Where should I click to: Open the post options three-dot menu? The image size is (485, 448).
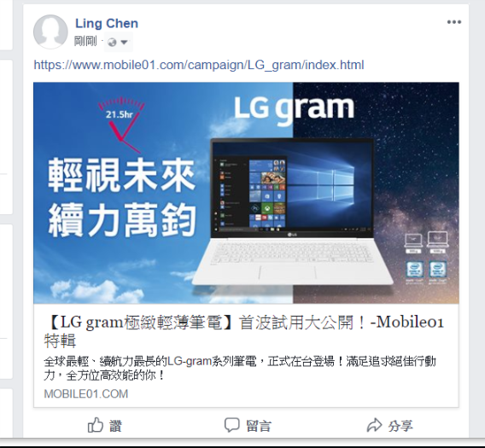click(454, 22)
